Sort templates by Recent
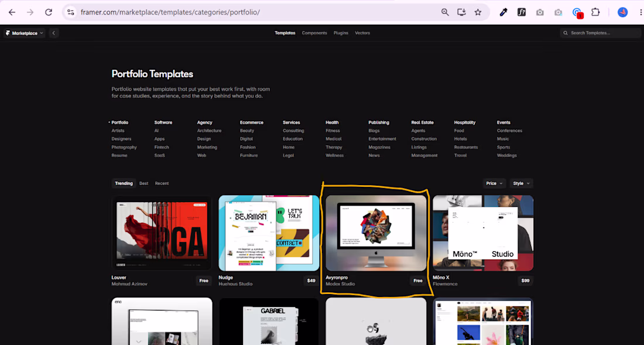 point(162,183)
